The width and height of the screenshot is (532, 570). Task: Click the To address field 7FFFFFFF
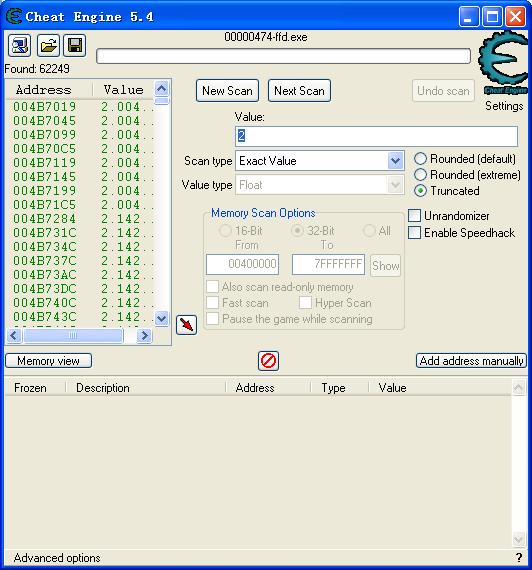click(x=328, y=264)
